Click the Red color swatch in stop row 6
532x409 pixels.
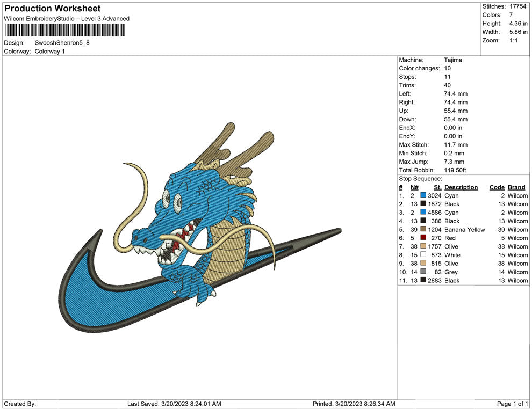coord(423,238)
